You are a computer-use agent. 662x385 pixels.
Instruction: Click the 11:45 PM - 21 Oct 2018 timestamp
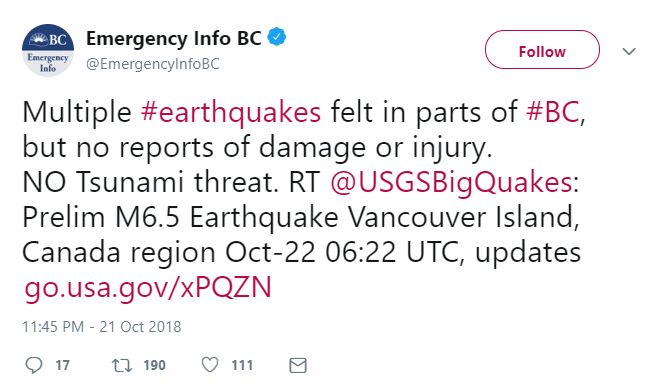[x=102, y=327]
